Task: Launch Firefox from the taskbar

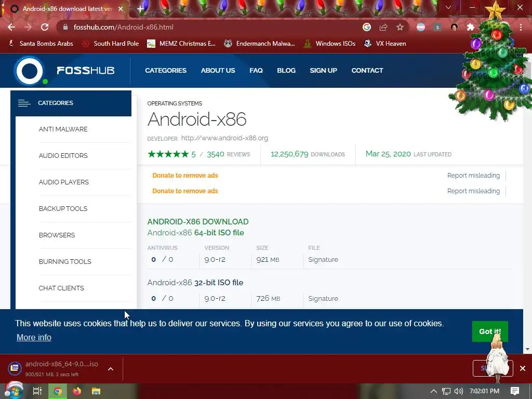Action: [x=77, y=391]
